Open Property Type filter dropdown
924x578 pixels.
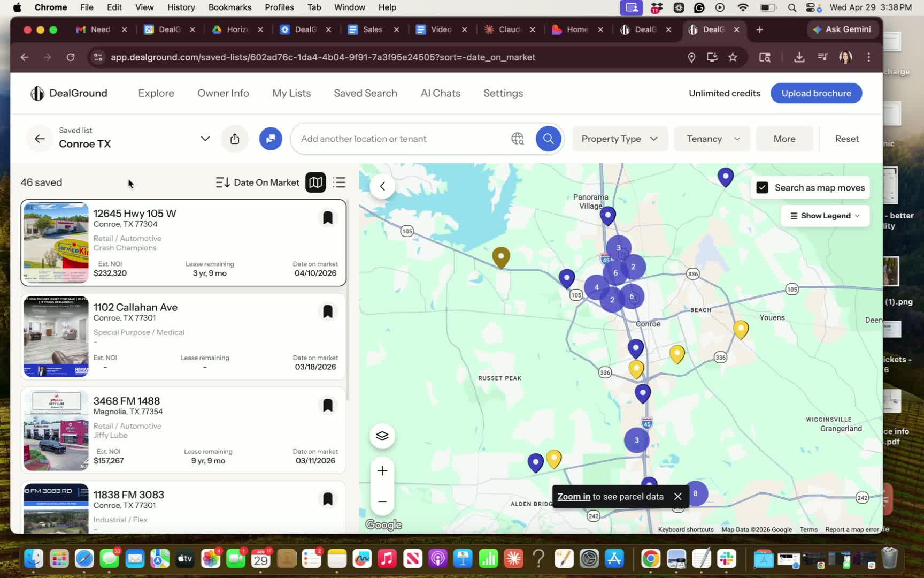point(620,139)
